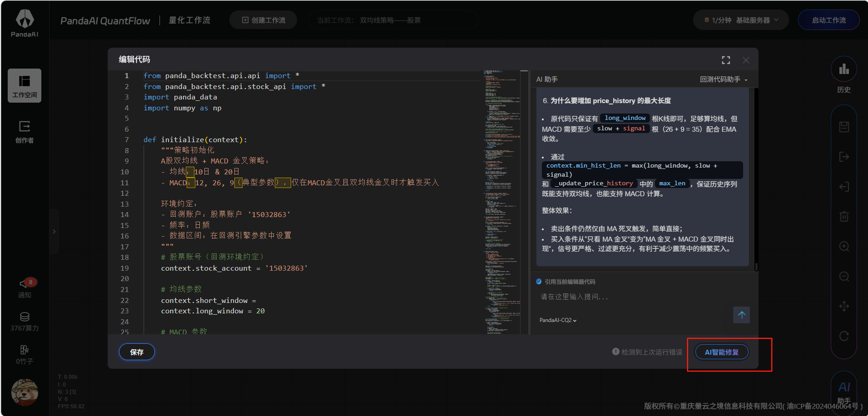
Task: Click the 量化工作流 header label
Action: pyautogui.click(x=189, y=20)
